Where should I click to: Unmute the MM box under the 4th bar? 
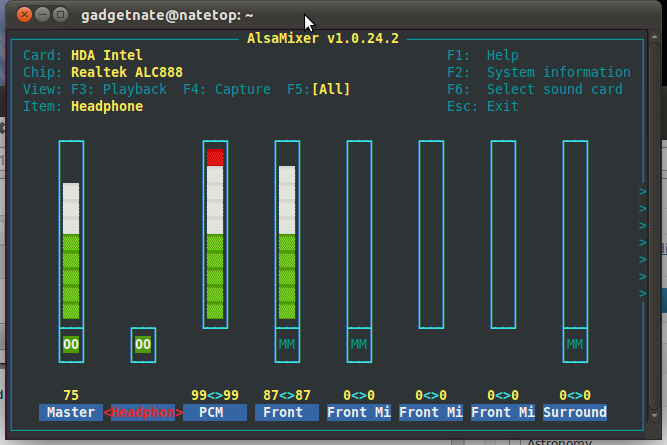[x=359, y=345]
